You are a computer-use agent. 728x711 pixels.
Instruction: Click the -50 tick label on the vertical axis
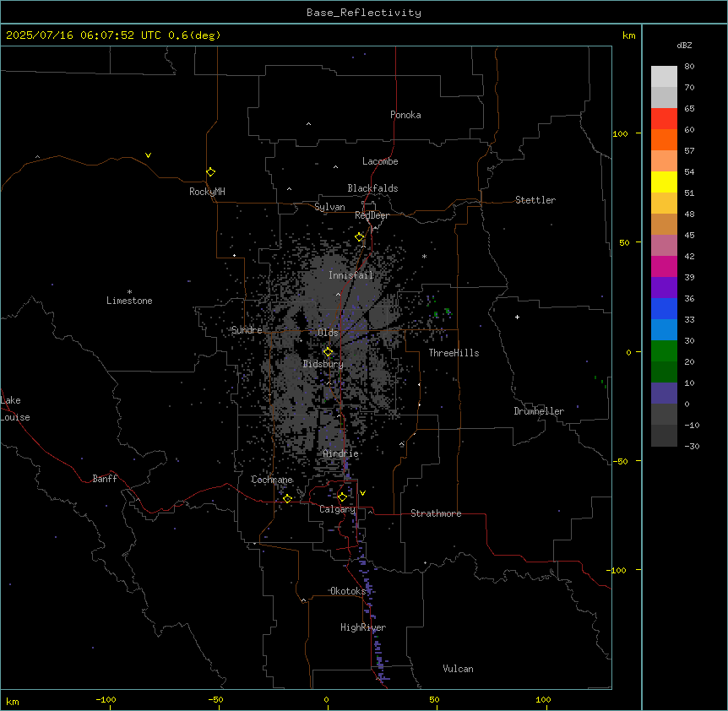pos(620,461)
